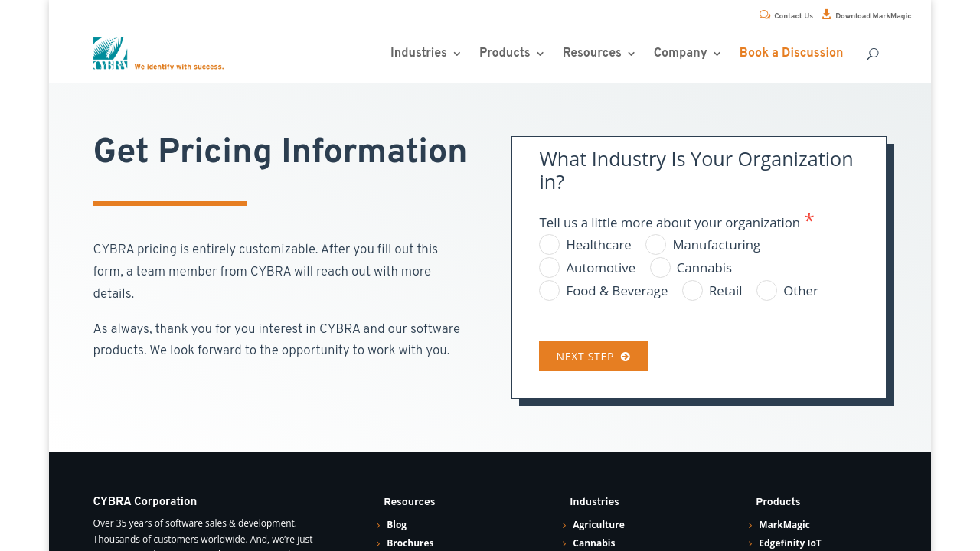Viewport: 980px width, 551px height.
Task: Click the Contact Us chat bubble icon
Action: (765, 15)
